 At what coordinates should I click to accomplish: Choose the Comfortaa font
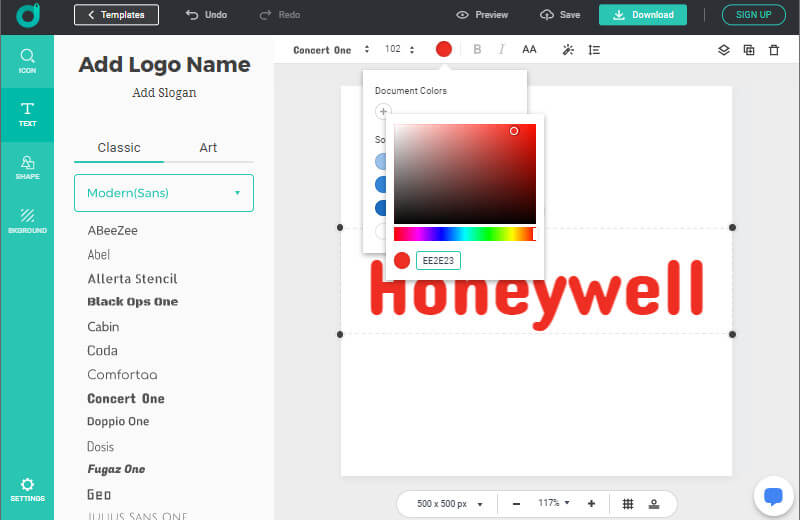[x=122, y=375]
